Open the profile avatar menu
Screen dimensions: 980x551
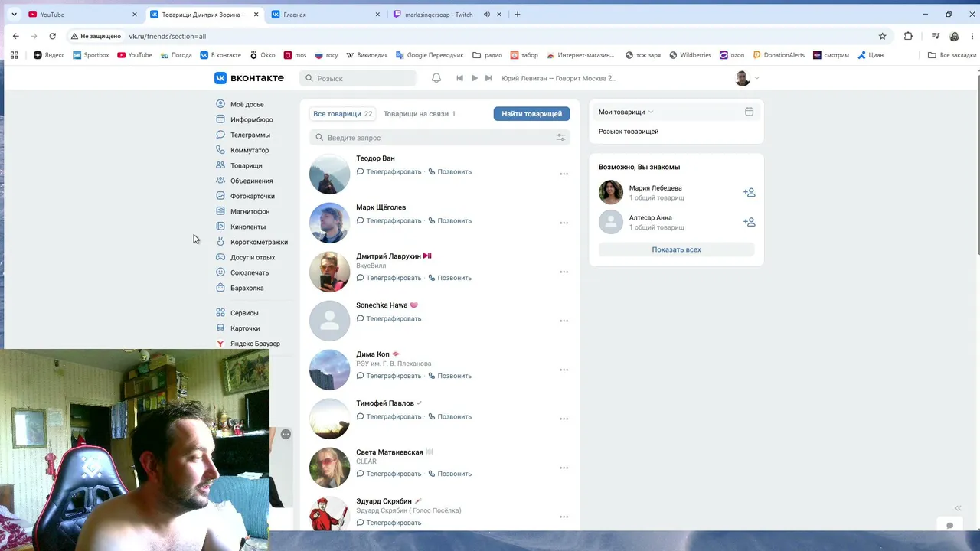746,78
